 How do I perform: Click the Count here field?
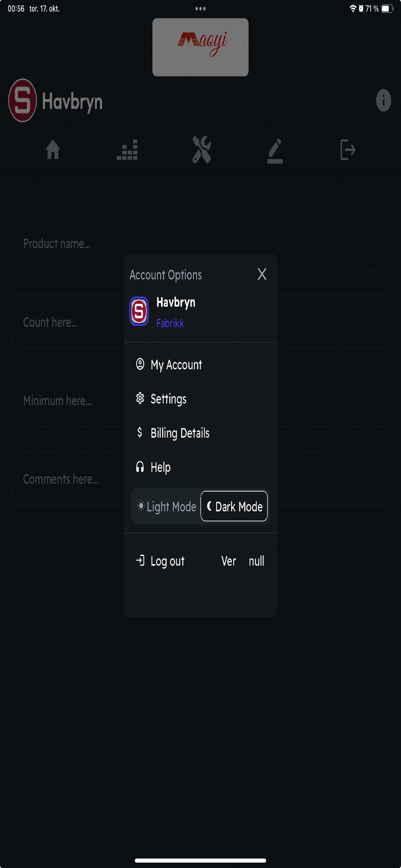(67, 322)
